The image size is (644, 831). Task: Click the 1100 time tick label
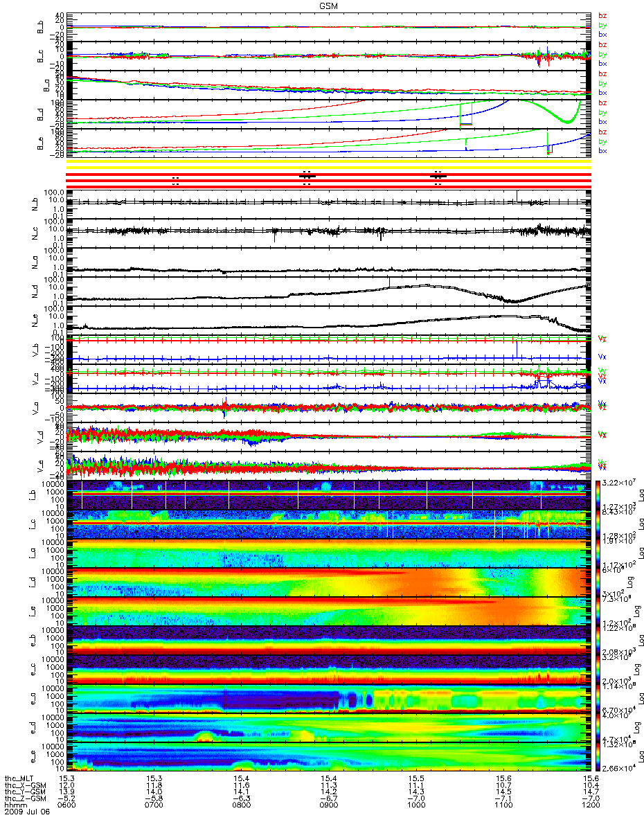(x=503, y=806)
